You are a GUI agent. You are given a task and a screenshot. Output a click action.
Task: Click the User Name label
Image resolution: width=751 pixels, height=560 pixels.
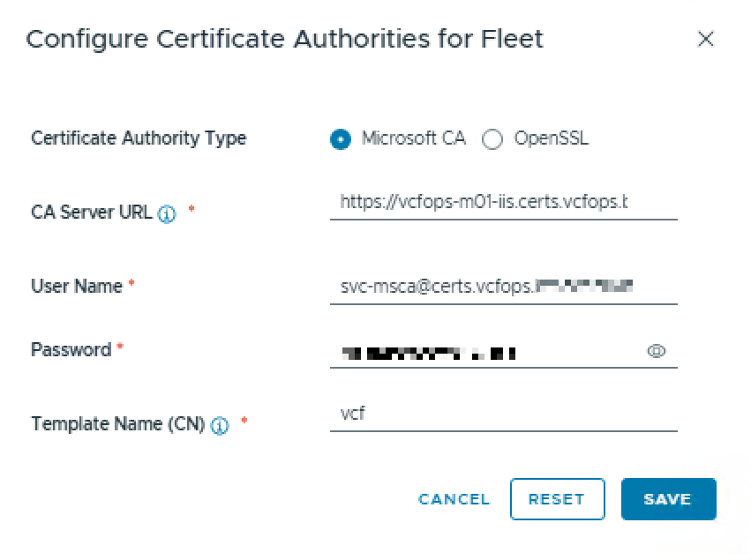pos(77,287)
